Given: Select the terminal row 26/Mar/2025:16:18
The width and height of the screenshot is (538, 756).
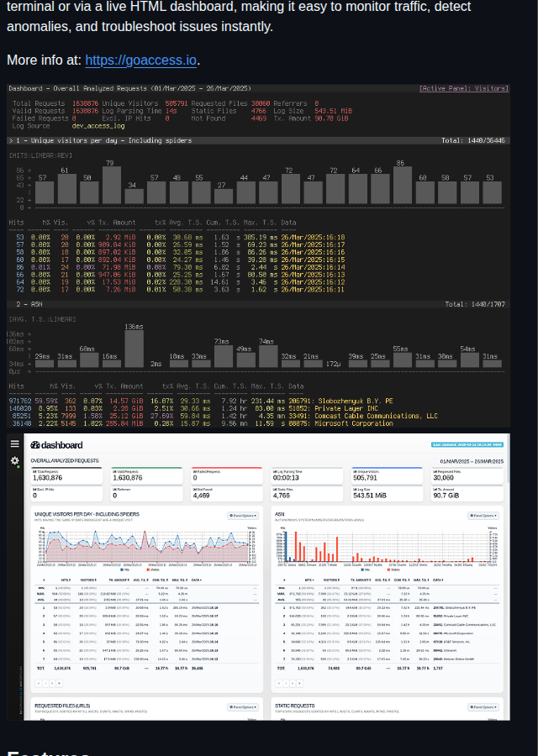Looking at the screenshot, I should (x=178, y=237).
